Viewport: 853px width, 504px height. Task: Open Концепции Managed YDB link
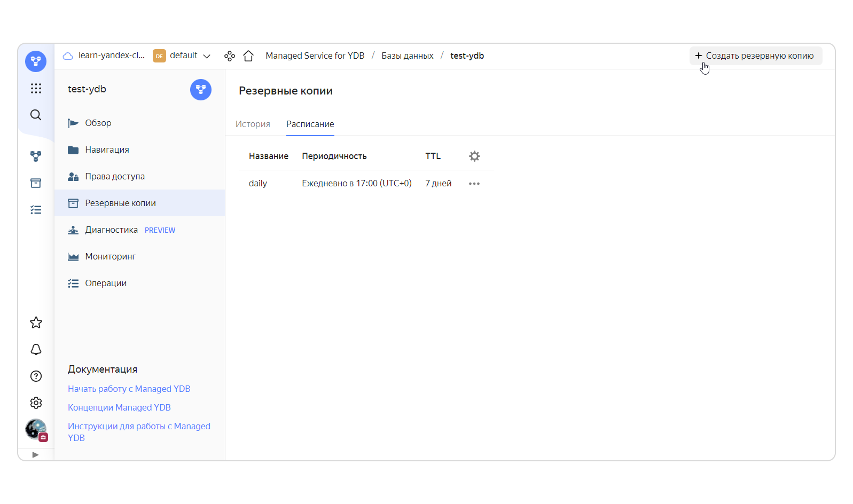[119, 407]
